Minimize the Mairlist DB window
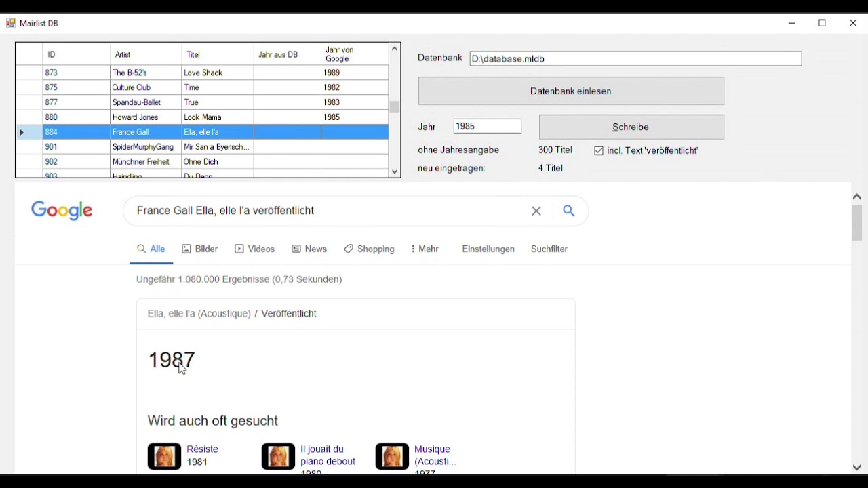Viewport: 868px width, 488px height. click(x=792, y=23)
